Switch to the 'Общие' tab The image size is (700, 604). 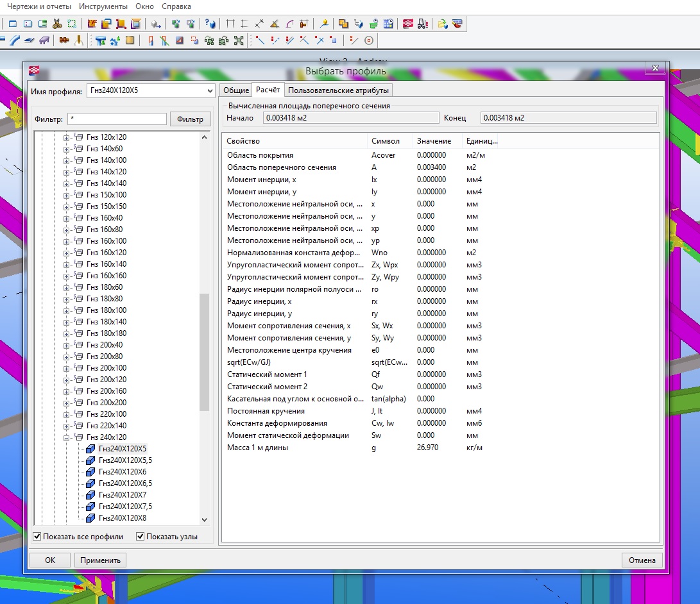click(x=235, y=90)
